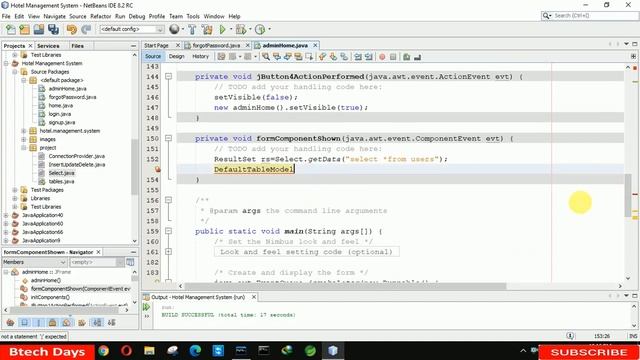Switch to the Files tab
Screen dimensions: 640x360
click(x=78, y=46)
